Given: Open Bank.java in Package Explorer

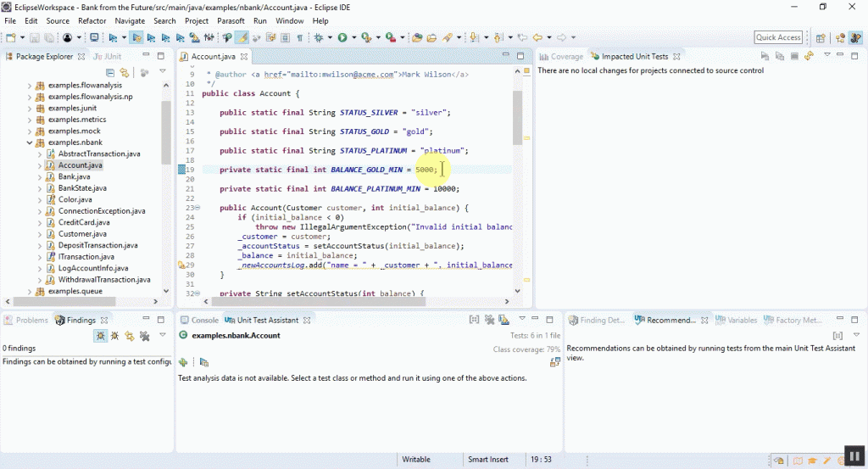Looking at the screenshot, I should (x=74, y=176).
